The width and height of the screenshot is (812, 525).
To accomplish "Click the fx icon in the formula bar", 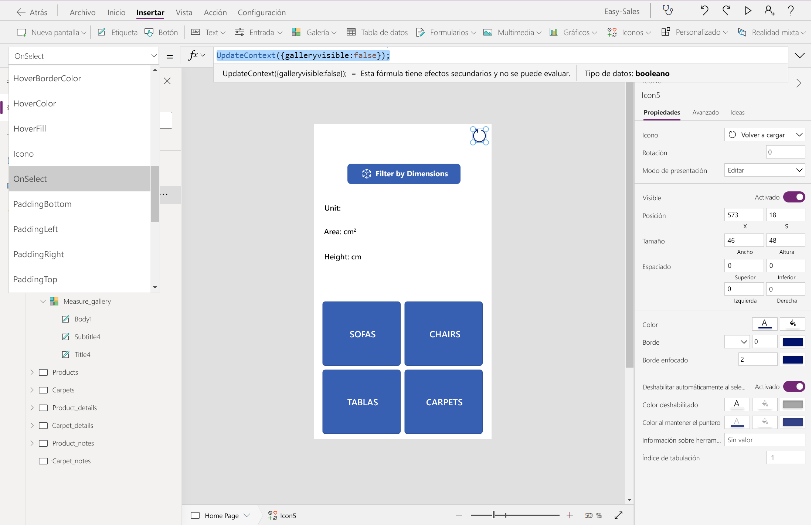I will click(193, 55).
